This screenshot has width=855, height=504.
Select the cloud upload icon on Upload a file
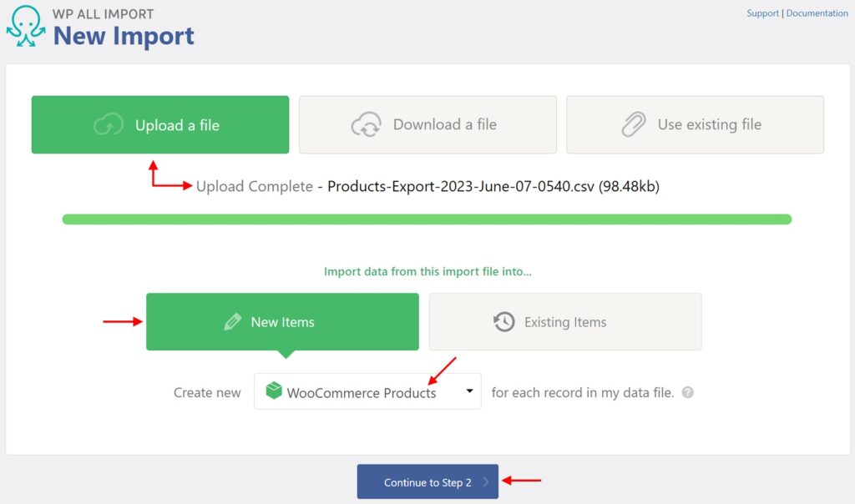107,124
